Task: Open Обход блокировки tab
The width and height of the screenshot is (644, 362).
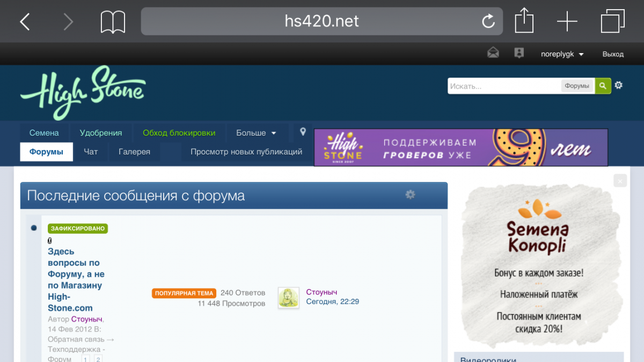Action: (179, 133)
